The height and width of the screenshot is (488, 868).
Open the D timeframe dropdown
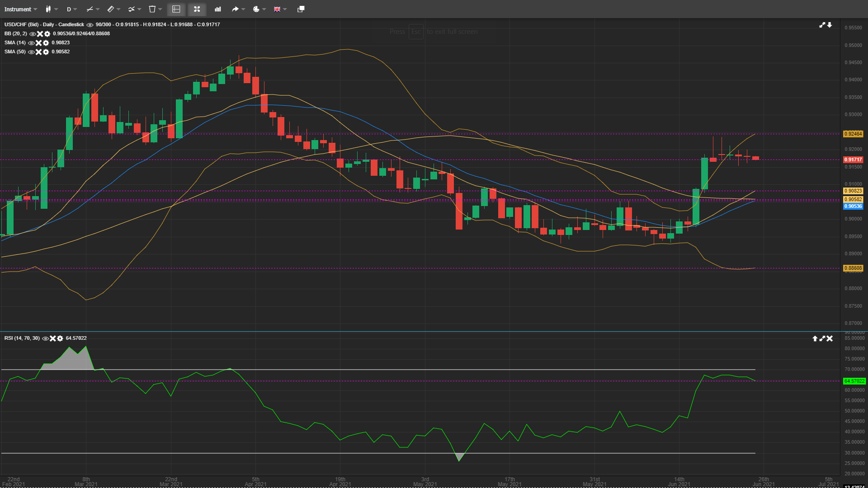[72, 9]
